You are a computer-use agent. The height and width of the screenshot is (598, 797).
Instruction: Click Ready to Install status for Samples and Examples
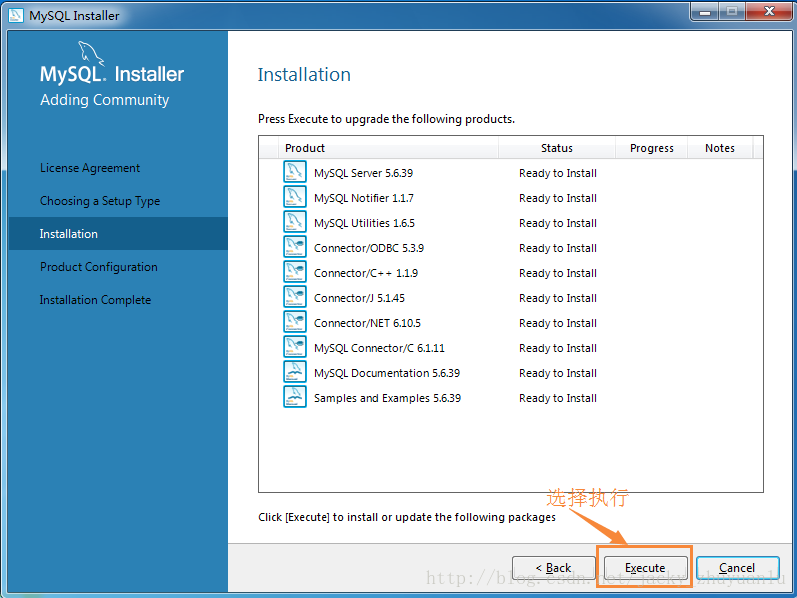click(x=558, y=398)
